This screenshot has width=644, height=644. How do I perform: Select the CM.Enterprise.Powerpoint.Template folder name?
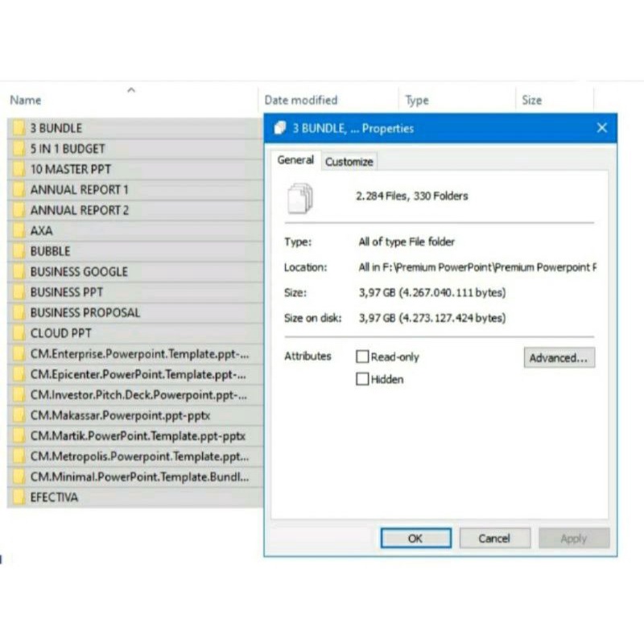pos(139,354)
